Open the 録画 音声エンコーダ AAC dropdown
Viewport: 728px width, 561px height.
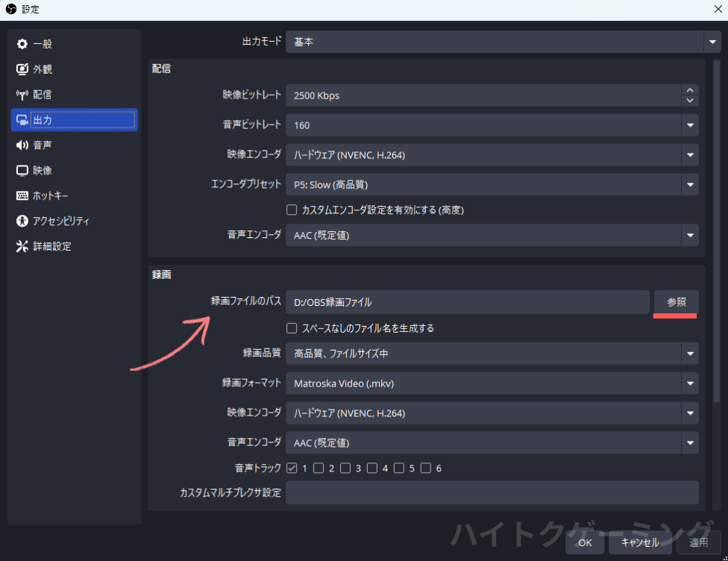(x=492, y=443)
